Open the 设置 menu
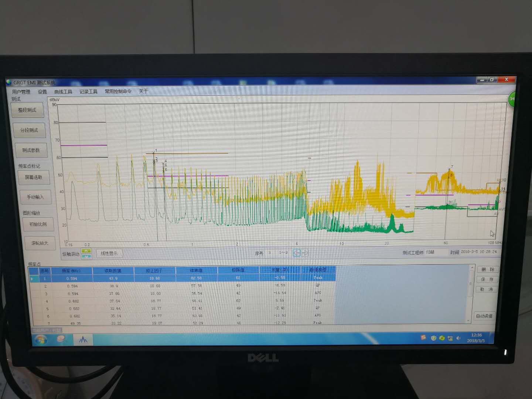Image resolution: width=532 pixels, height=399 pixels. 42,92
